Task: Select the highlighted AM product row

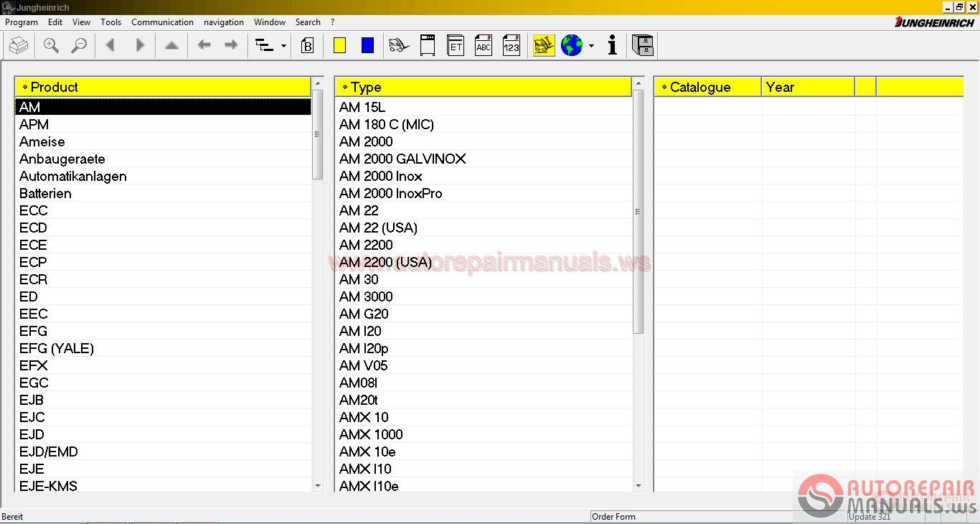Action: click(164, 107)
